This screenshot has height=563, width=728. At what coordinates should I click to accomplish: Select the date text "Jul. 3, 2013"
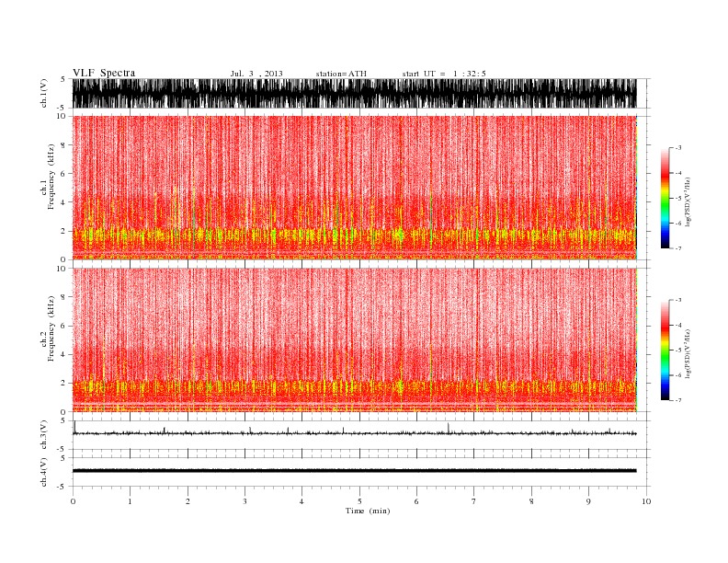(256, 74)
